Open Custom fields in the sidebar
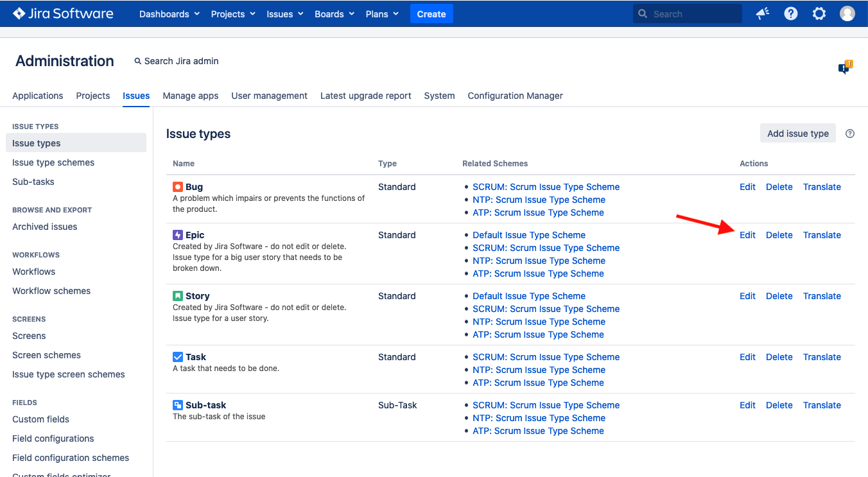 point(41,419)
